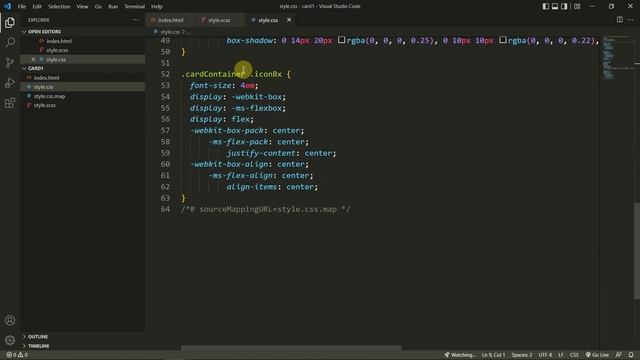Open the notifications bell icon
The width and height of the screenshot is (640, 360).
pyautogui.click(x=631, y=355)
